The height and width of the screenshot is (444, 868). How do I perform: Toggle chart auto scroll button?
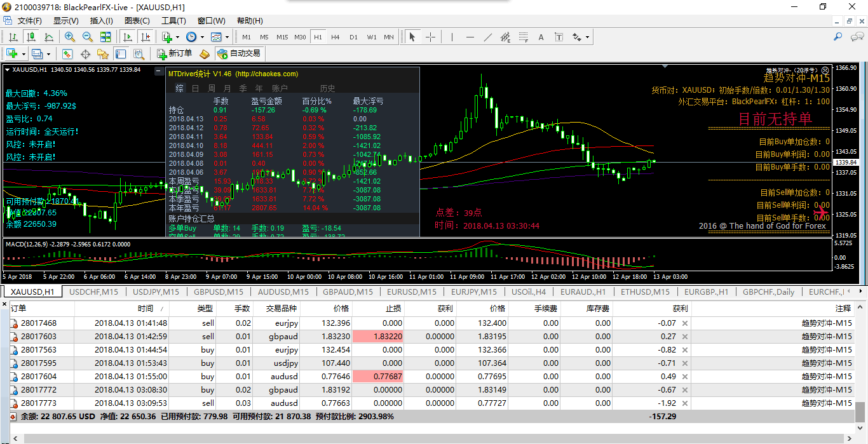point(127,37)
